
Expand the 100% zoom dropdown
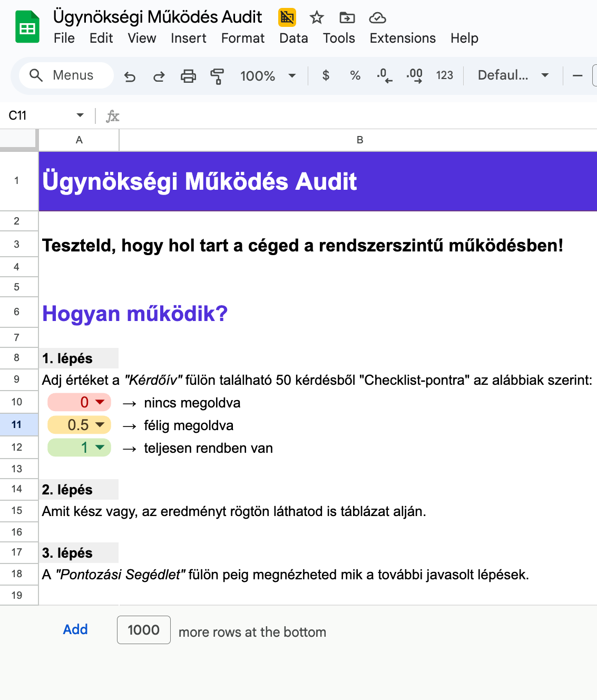tap(268, 76)
